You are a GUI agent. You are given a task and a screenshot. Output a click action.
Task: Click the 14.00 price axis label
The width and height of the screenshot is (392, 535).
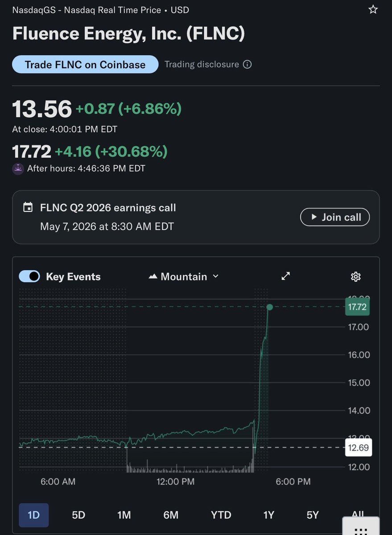coord(359,411)
